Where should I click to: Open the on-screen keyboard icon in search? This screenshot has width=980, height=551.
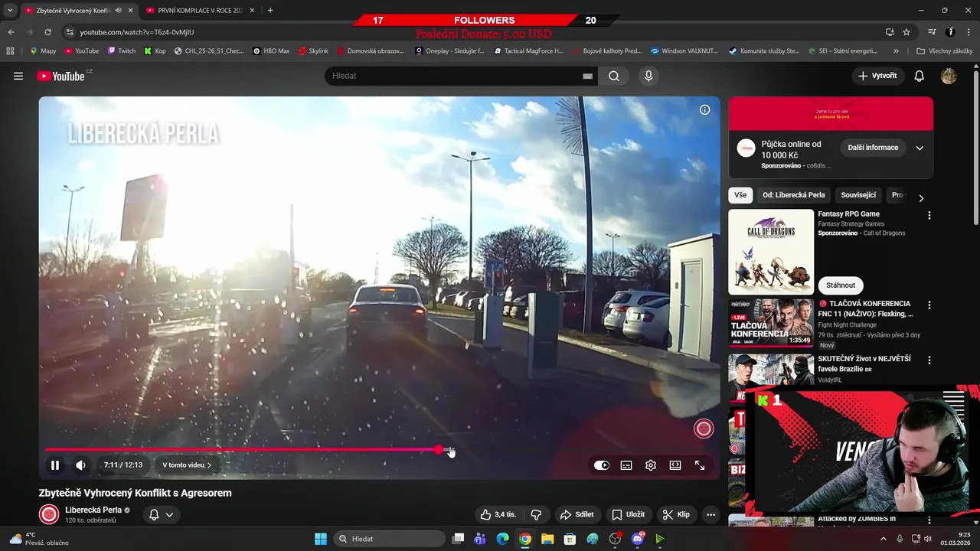coord(587,76)
